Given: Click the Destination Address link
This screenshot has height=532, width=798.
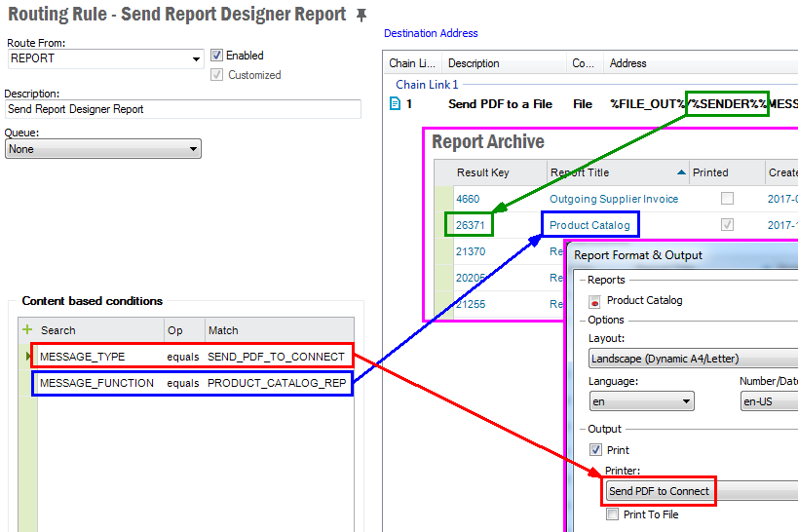Looking at the screenshot, I should tap(431, 33).
